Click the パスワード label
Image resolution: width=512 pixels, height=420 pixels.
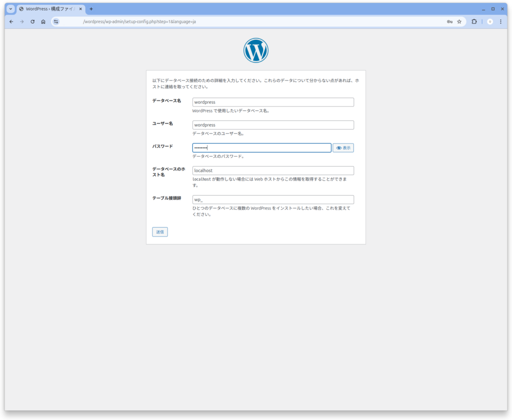(162, 146)
